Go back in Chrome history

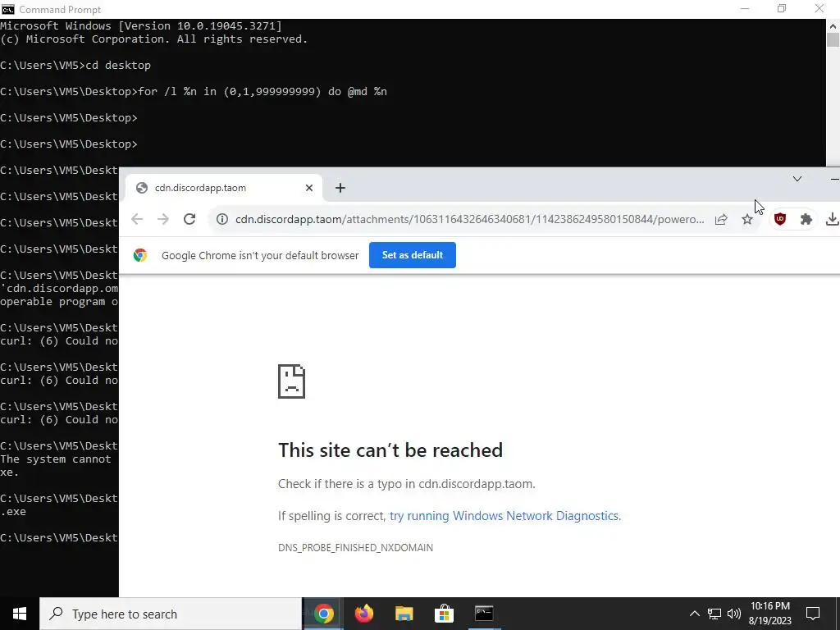pyautogui.click(x=137, y=219)
